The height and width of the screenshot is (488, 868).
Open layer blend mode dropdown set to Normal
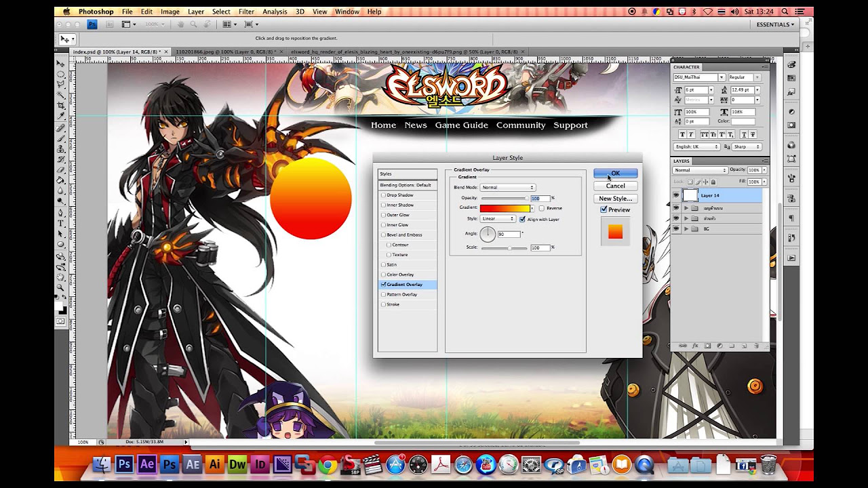tap(700, 170)
